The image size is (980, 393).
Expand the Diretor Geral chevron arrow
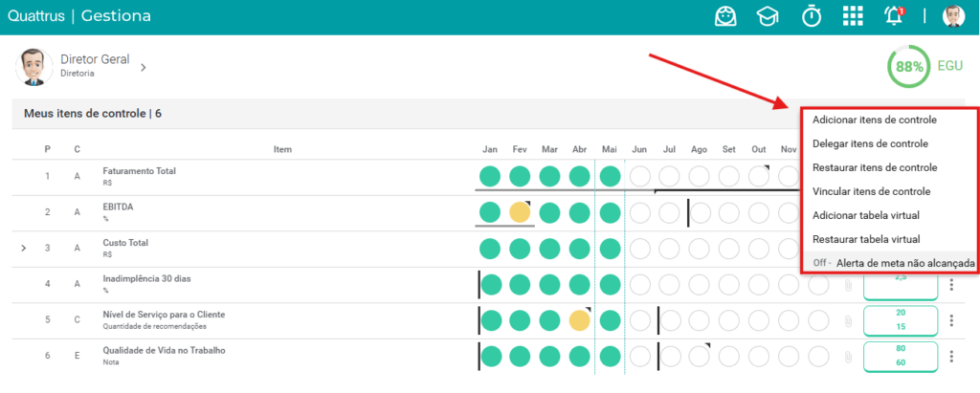coord(143,67)
